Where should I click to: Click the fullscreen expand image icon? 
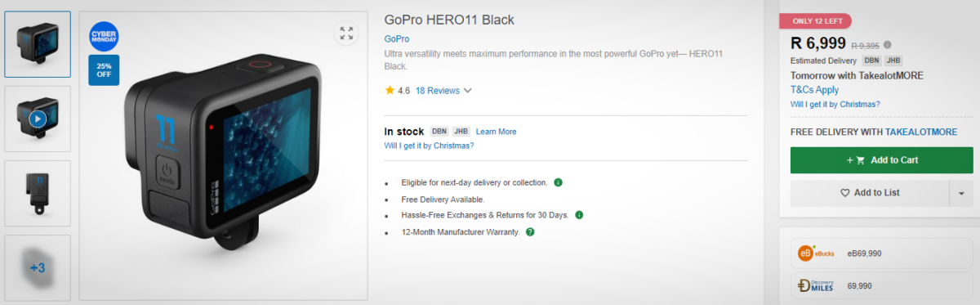(x=346, y=34)
